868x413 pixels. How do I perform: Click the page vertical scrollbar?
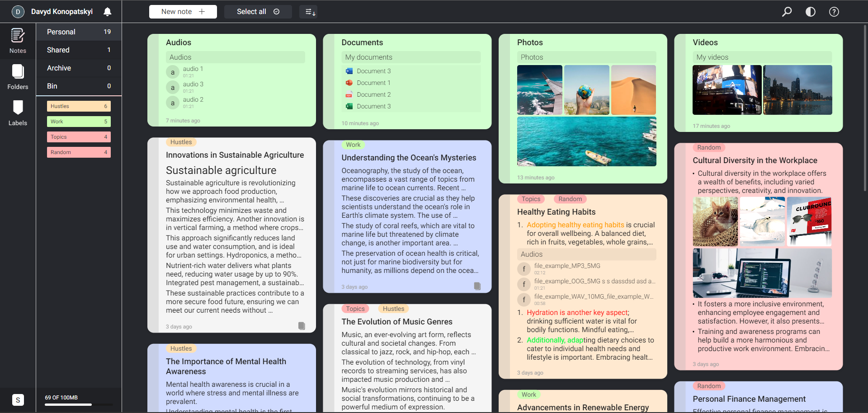tap(865, 108)
